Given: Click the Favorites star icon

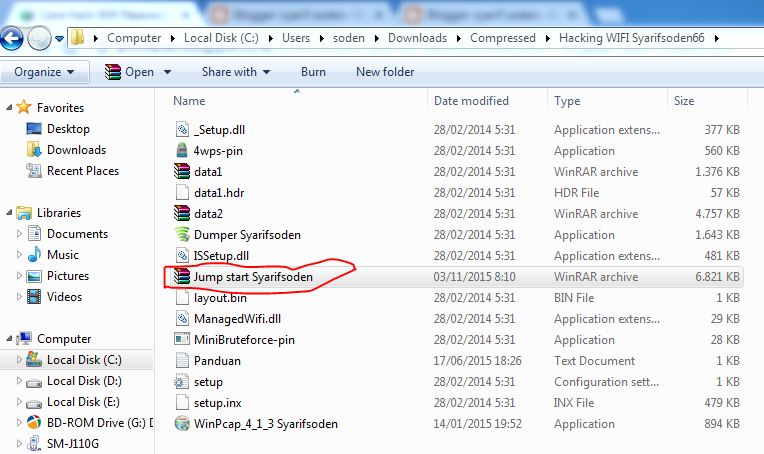Looking at the screenshot, I should [23, 107].
